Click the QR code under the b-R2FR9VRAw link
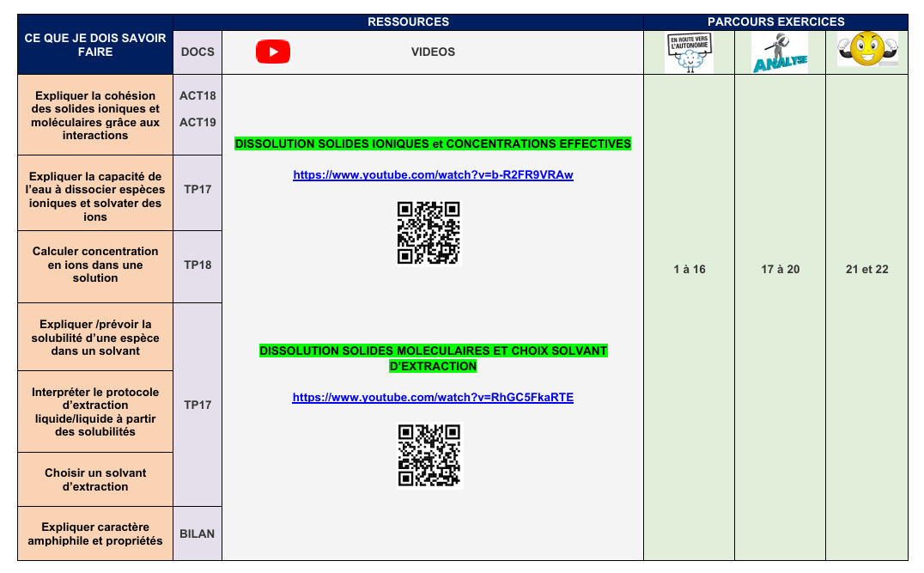 point(429,233)
